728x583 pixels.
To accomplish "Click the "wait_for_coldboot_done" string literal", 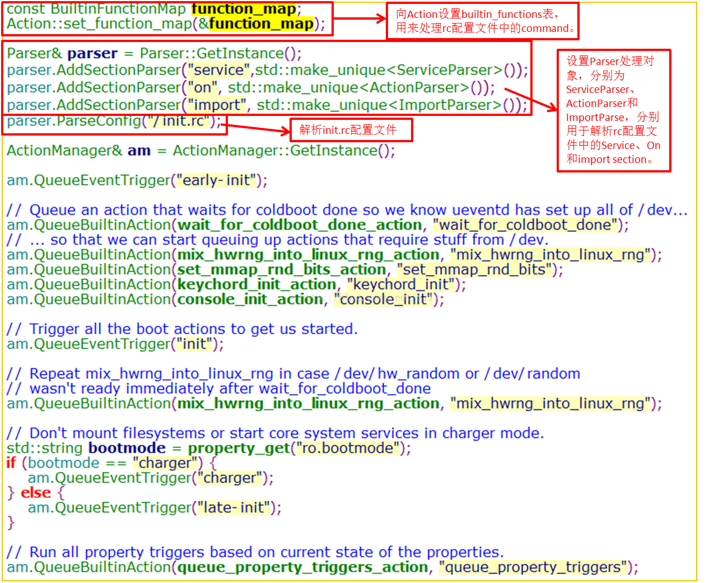I will [525, 225].
